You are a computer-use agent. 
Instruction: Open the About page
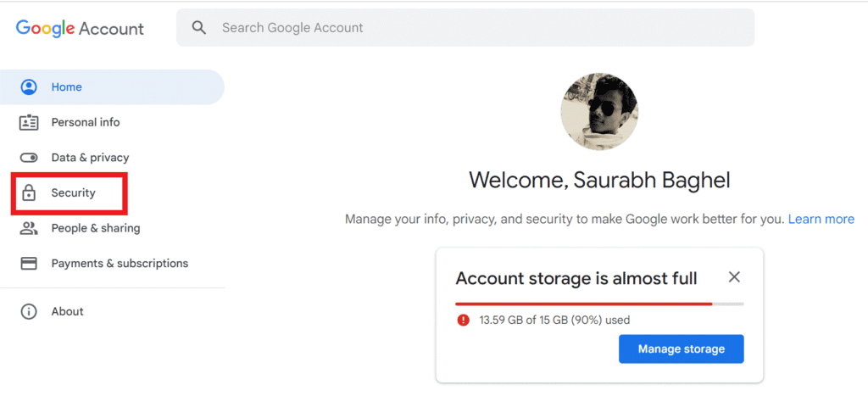click(68, 311)
